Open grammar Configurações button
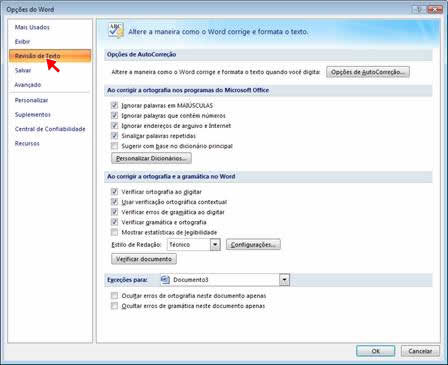Screen dimensions: 448x365 click(253, 245)
